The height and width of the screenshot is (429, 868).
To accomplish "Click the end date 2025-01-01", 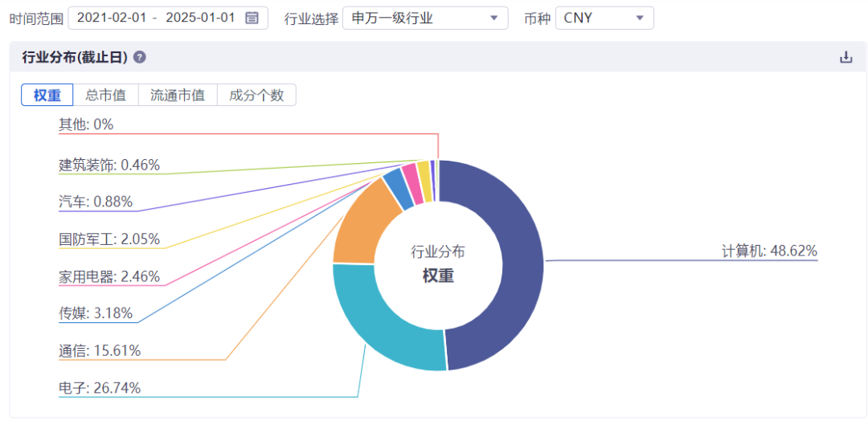I will [x=200, y=18].
